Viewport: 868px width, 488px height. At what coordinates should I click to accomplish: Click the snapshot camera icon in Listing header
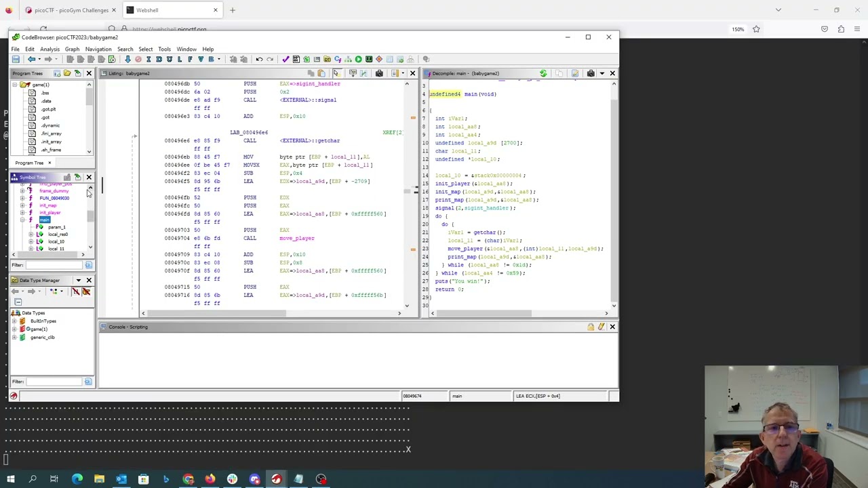(x=379, y=73)
